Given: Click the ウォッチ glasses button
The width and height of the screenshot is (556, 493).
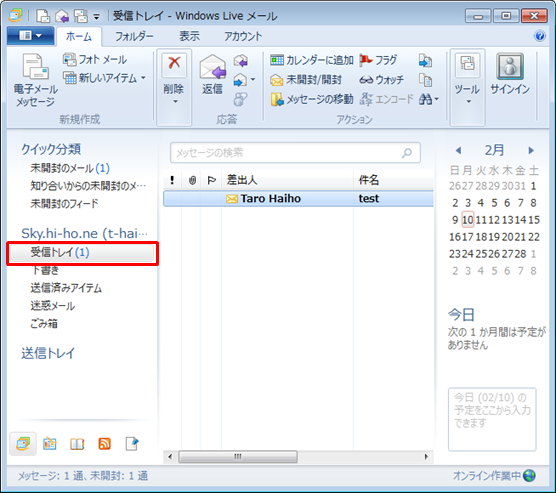Looking at the screenshot, I should pos(381,79).
